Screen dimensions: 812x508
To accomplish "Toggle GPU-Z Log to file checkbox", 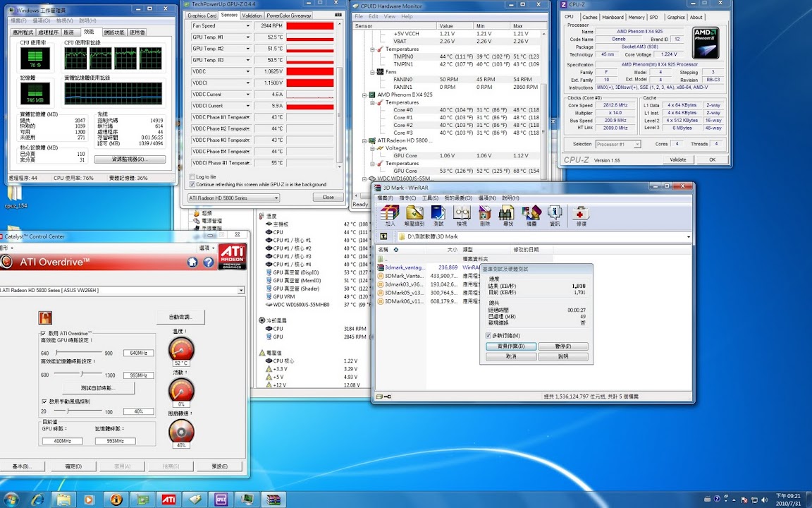I will 192,177.
